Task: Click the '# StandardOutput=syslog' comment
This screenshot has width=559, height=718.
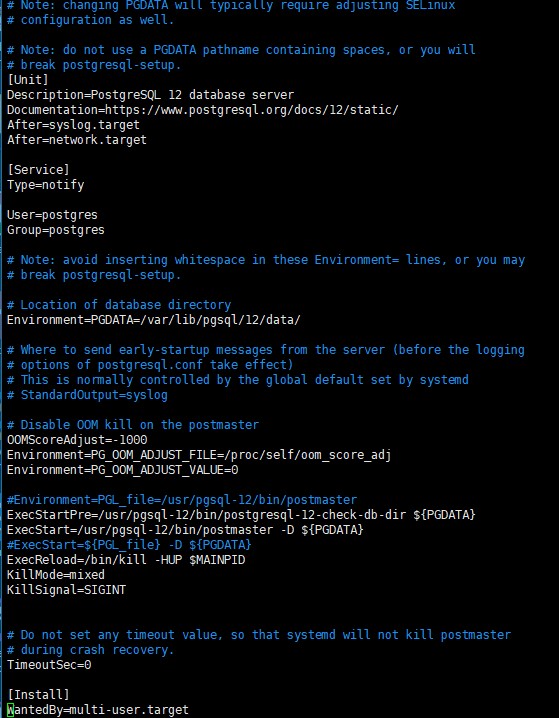Action: [x=87, y=394]
